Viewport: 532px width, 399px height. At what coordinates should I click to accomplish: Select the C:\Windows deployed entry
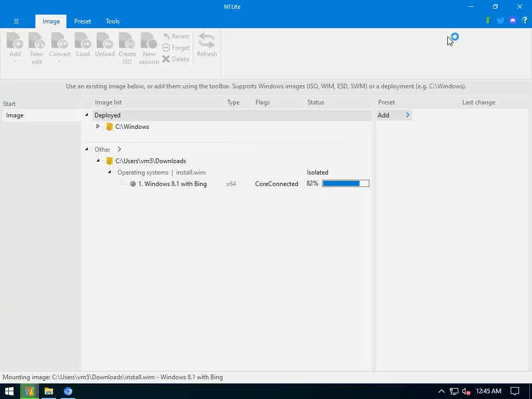[x=132, y=127]
